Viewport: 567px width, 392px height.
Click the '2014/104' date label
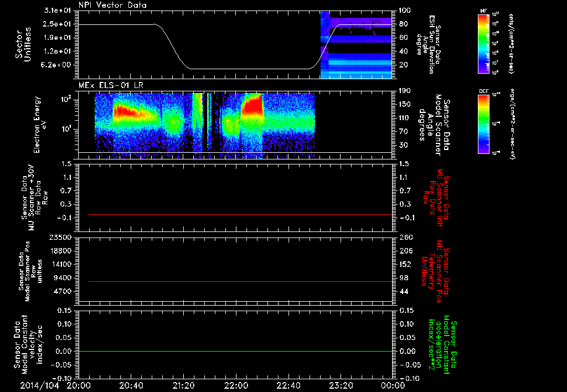tap(39, 385)
